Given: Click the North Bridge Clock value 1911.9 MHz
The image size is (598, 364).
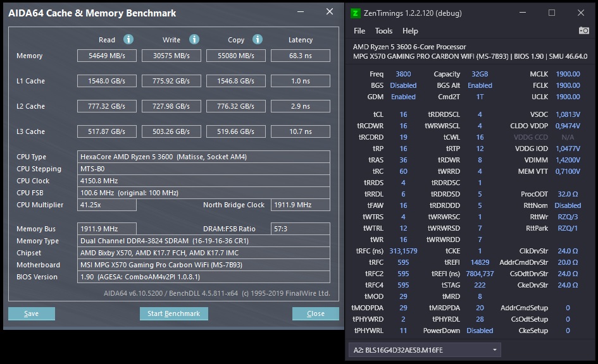Looking at the screenshot, I should coord(301,205).
